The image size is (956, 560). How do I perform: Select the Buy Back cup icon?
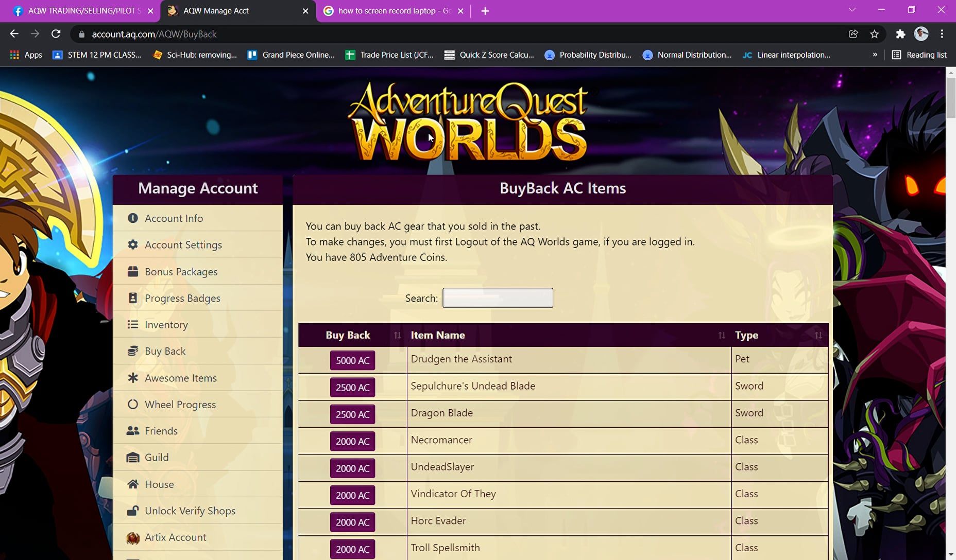click(x=133, y=351)
